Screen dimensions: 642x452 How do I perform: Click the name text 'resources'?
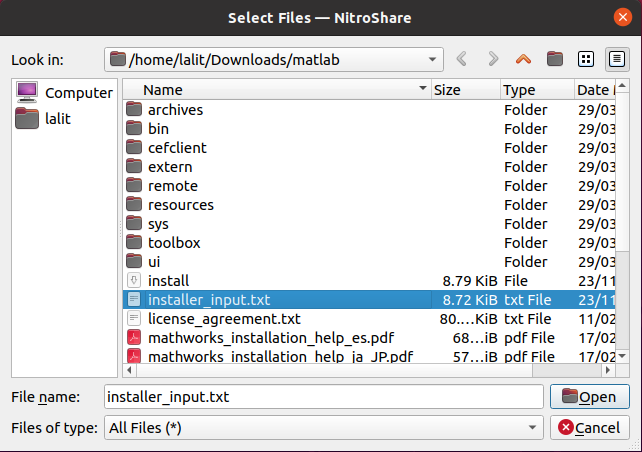pos(181,205)
